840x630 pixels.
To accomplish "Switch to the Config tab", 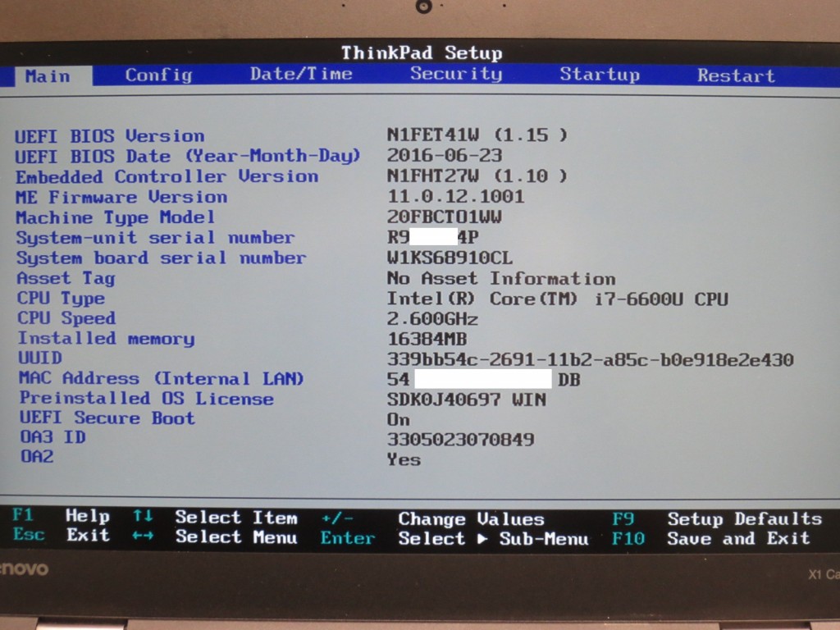I will pyautogui.click(x=158, y=75).
